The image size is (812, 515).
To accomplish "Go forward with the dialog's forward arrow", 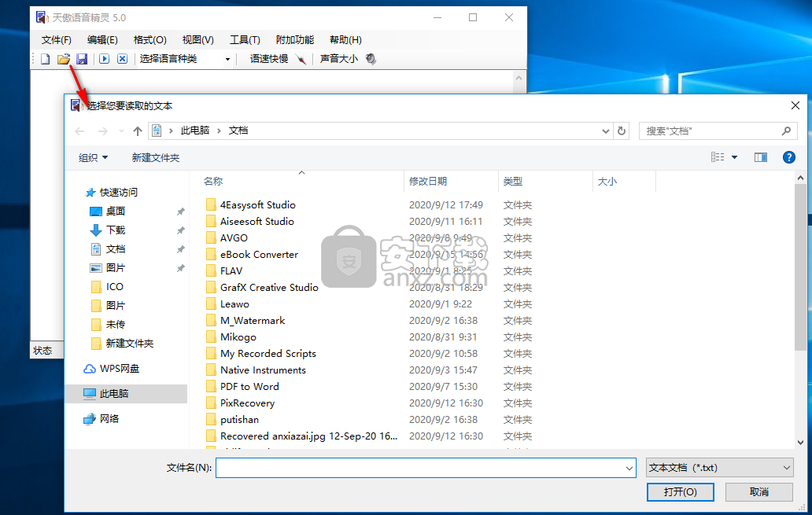I will pyautogui.click(x=102, y=131).
